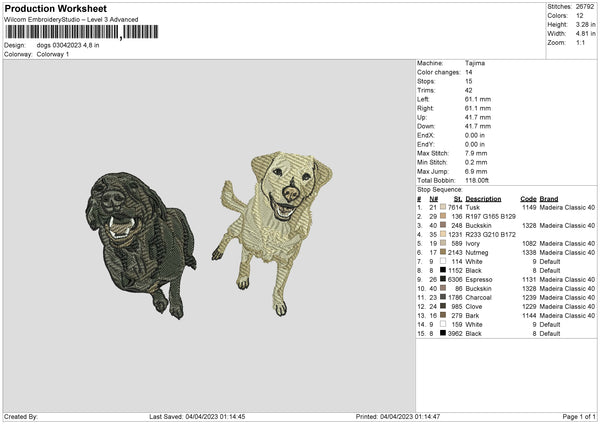This screenshot has width=600, height=424.
Task: Click the Colors value '12'
Action: click(x=580, y=16)
